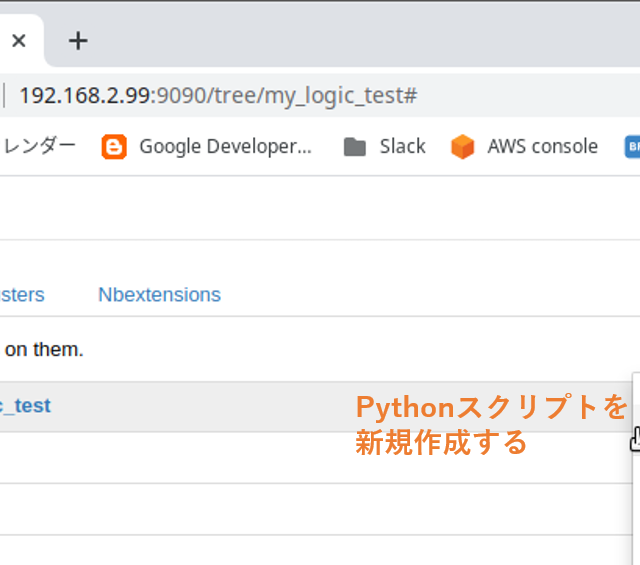Screen dimensions: 640x565
Task: Click the Slack folder icon
Action: coord(354,147)
